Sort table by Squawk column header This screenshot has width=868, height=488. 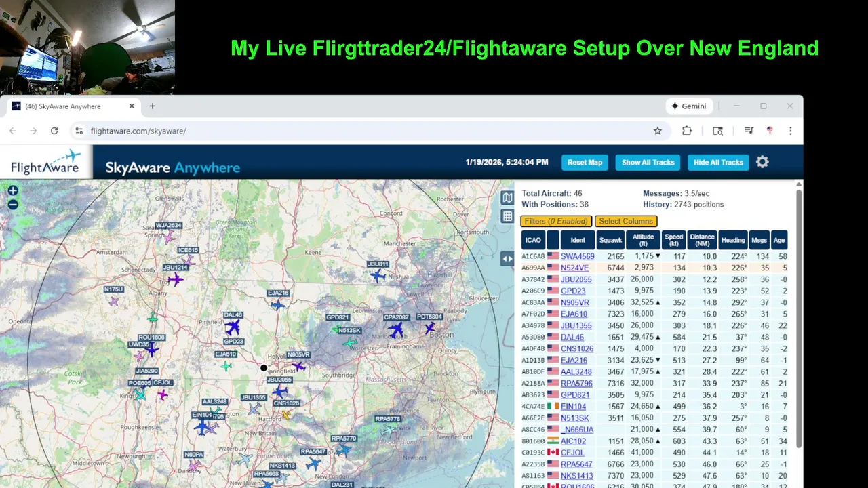tap(610, 240)
